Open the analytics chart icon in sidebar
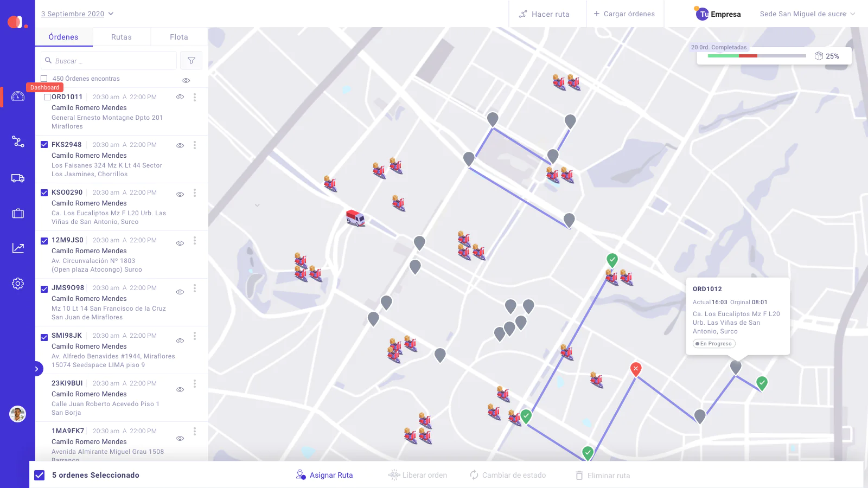 pyautogui.click(x=18, y=248)
